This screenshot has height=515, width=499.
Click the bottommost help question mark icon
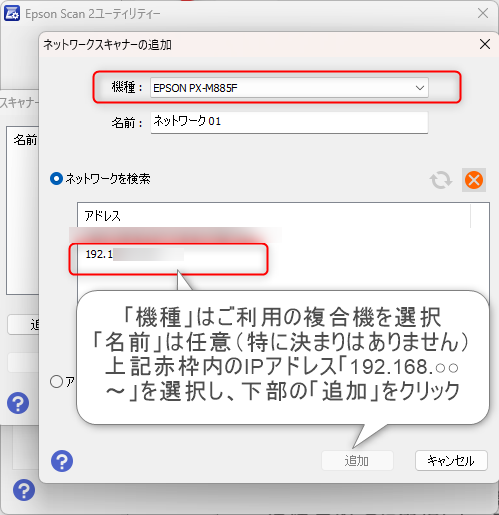tap(24, 490)
